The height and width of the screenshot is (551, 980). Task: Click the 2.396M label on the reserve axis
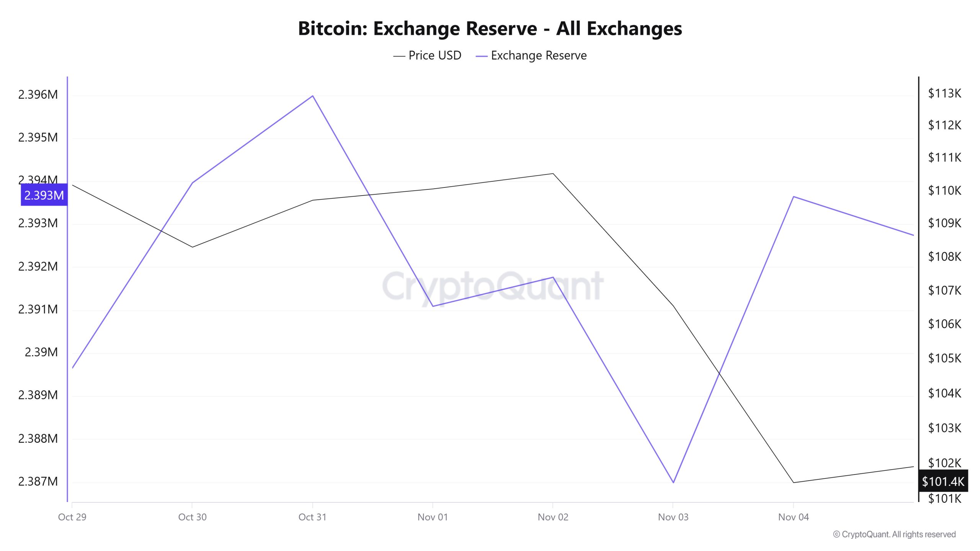point(38,94)
